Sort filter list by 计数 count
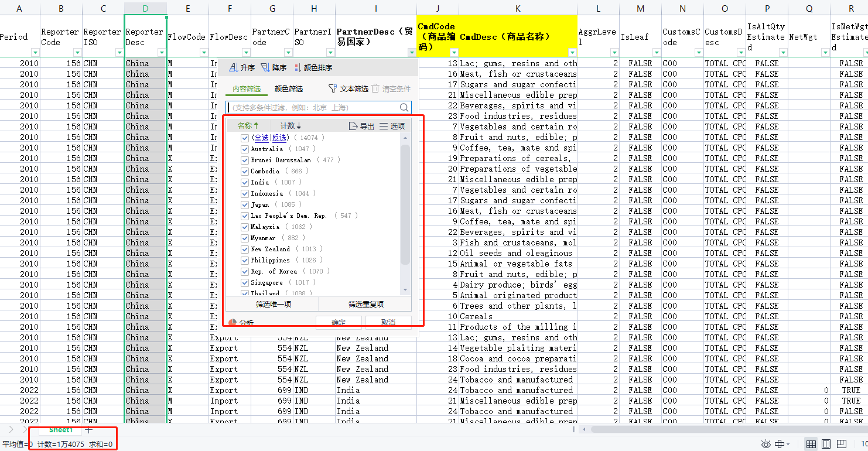Image resolution: width=868 pixels, height=451 pixels. point(291,126)
